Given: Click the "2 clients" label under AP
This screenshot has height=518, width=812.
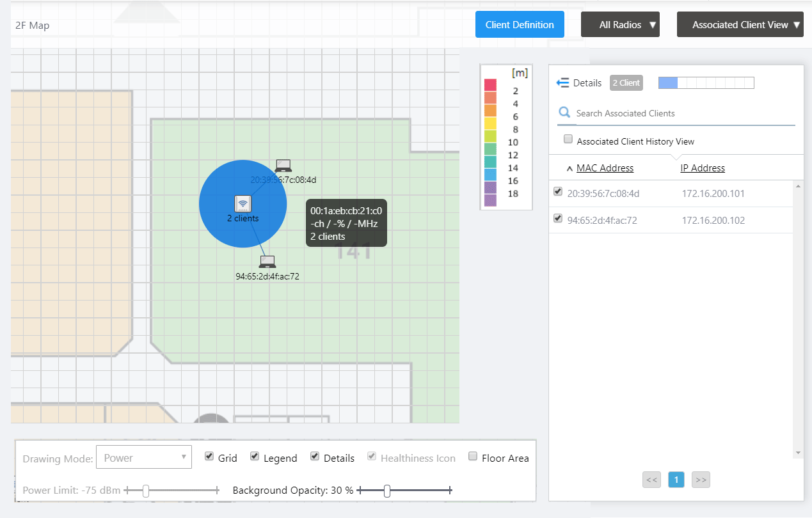Looking at the screenshot, I should click(x=243, y=218).
